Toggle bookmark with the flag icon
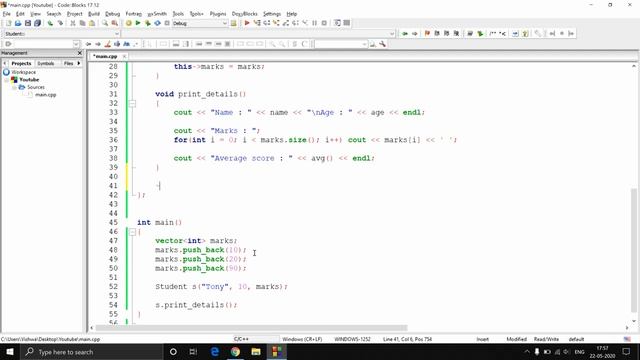The width and height of the screenshot is (640, 360). (x=427, y=33)
